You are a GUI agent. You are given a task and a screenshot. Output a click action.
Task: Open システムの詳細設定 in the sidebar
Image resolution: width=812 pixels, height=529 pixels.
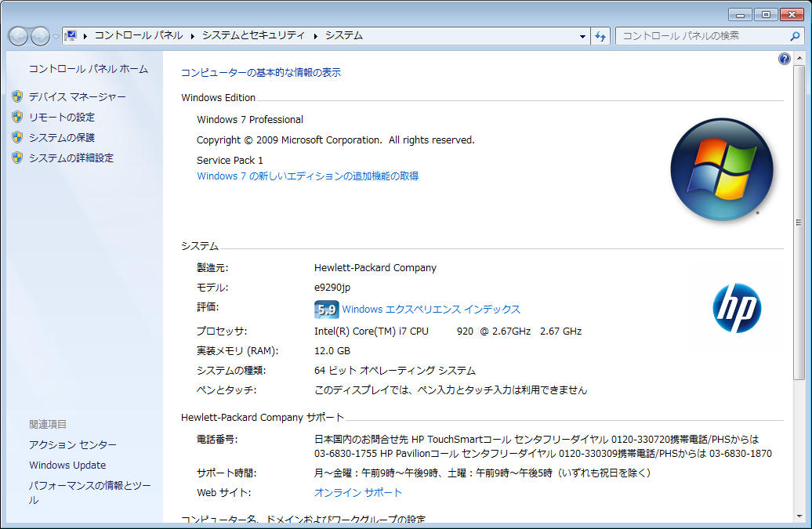(x=71, y=158)
